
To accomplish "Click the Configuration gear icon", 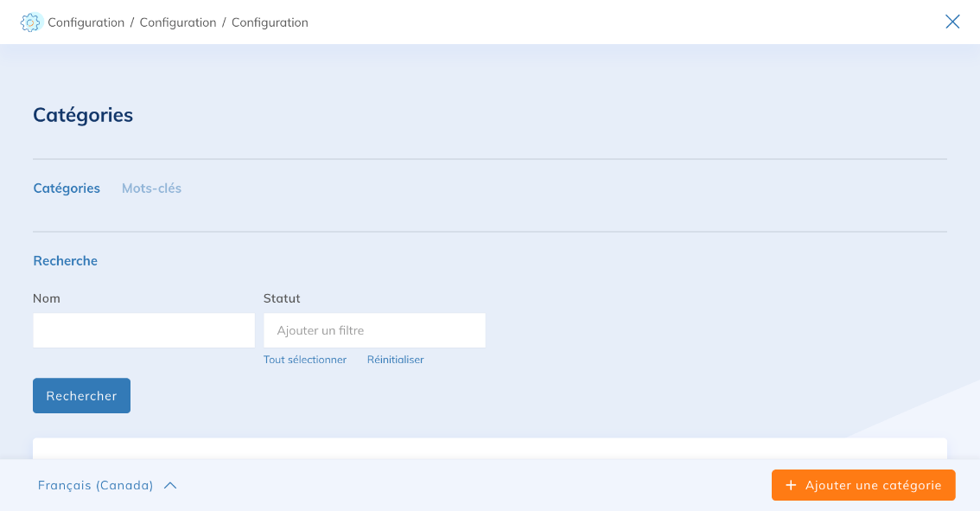I will [x=30, y=22].
